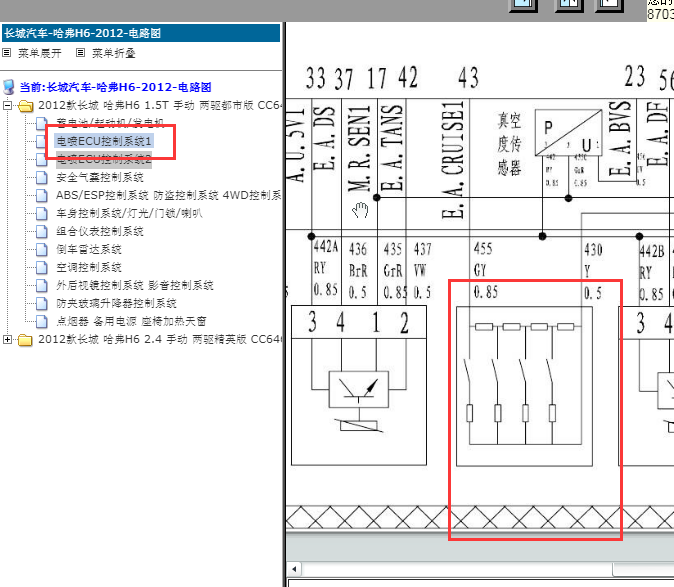
Task: Click page icon beside 安全气囊控制系统
Action: (x=42, y=177)
